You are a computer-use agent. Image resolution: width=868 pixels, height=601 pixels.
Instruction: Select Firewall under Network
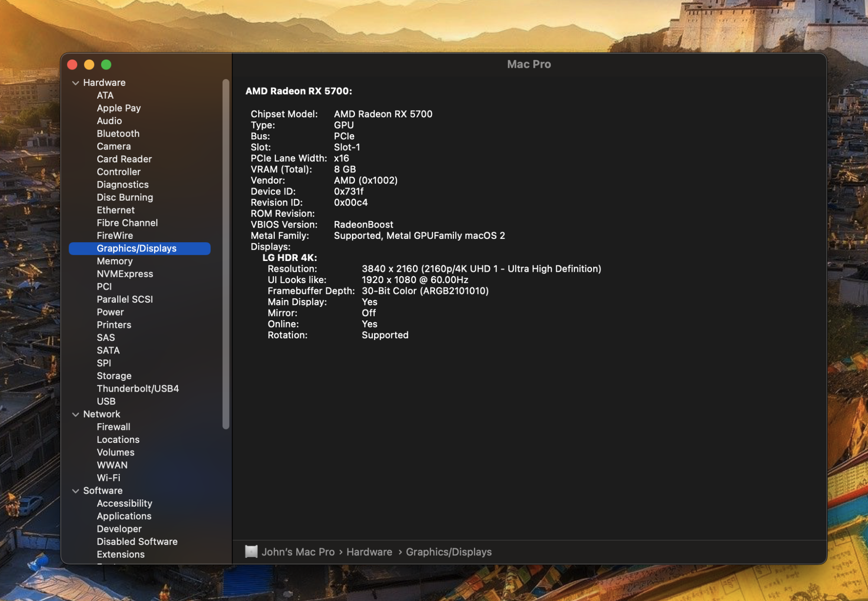(x=113, y=427)
